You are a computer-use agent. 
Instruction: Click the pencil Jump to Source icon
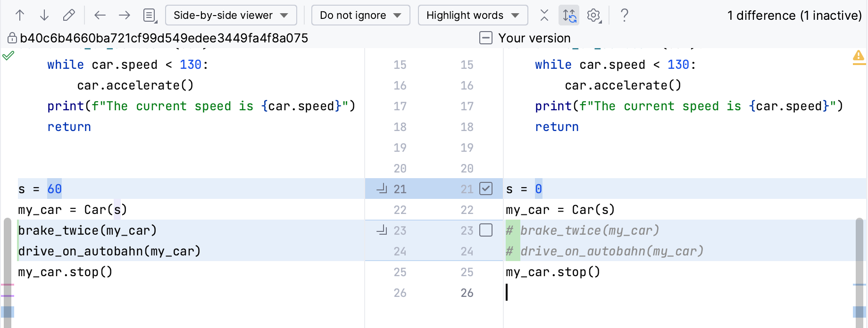pos(69,16)
